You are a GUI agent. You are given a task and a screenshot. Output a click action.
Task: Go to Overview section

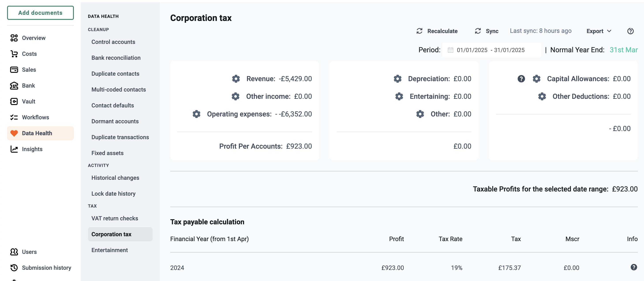tap(34, 38)
